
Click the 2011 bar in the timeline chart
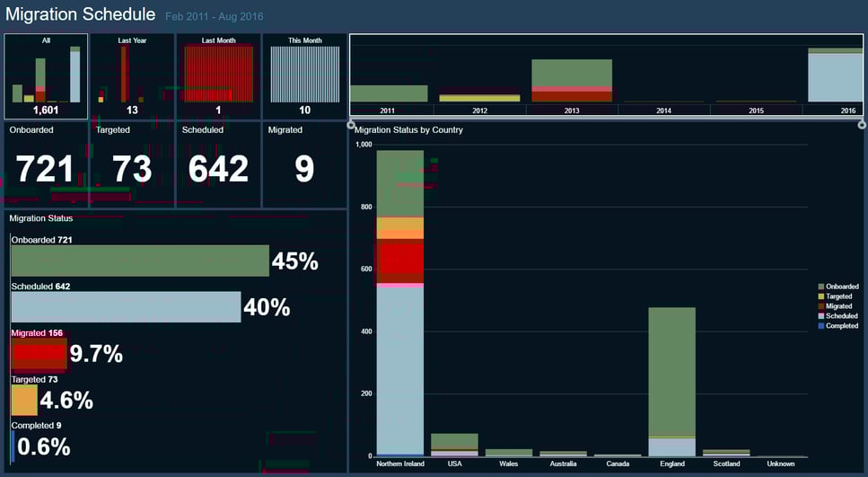tap(389, 93)
